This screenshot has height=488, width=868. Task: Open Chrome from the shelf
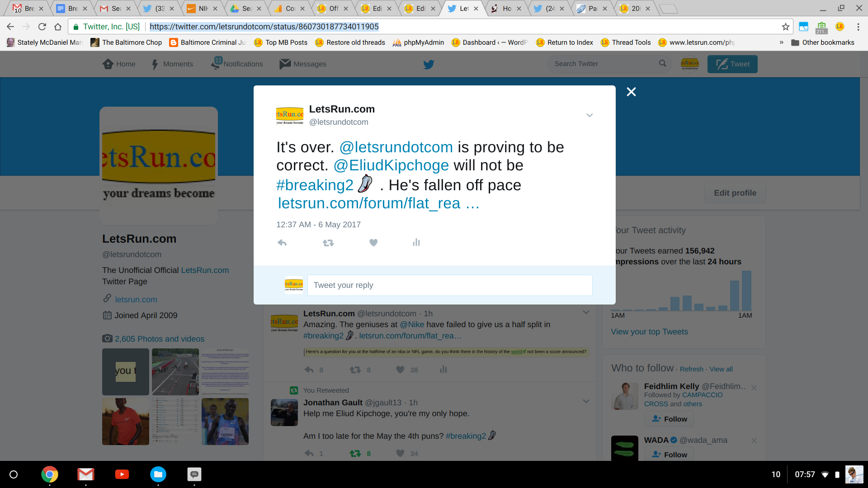click(50, 474)
